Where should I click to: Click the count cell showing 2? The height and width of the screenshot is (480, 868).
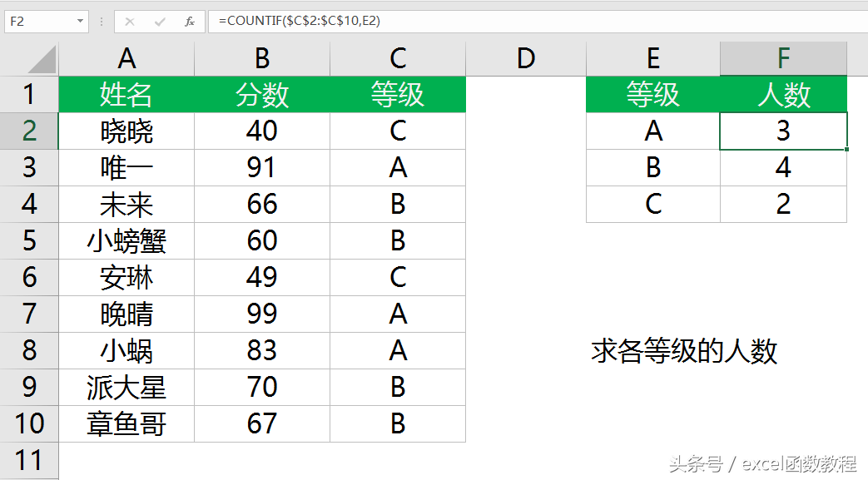[x=783, y=205]
